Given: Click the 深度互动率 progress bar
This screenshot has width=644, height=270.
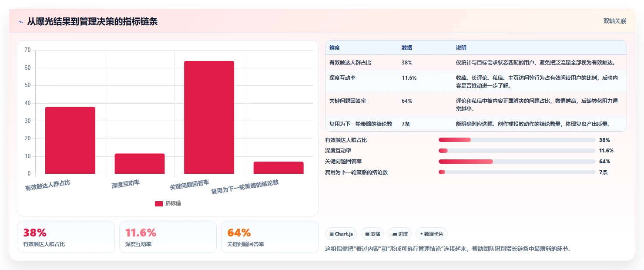Looking at the screenshot, I should pyautogui.click(x=517, y=151).
